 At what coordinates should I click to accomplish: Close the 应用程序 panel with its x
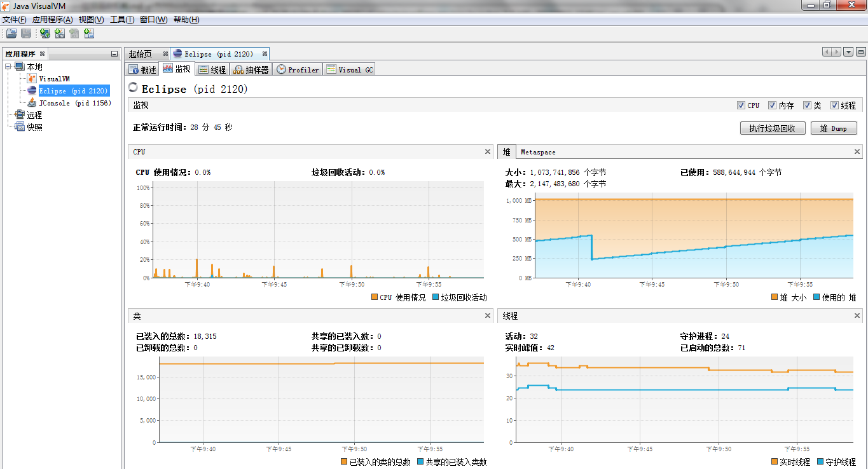[x=42, y=54]
